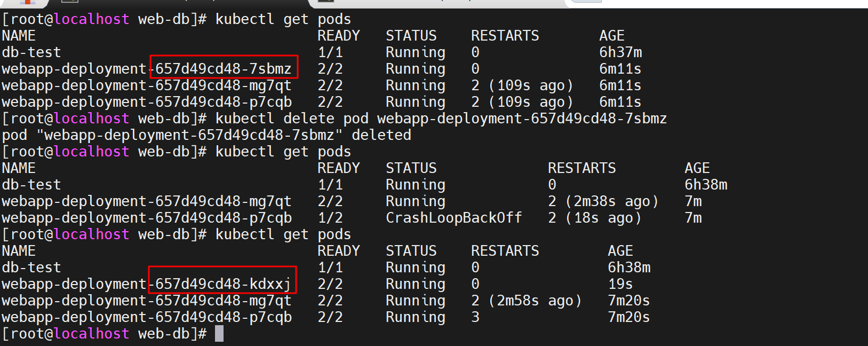Click the restart info 2 (2m58s ago)
868x346 pixels.
tap(526, 301)
